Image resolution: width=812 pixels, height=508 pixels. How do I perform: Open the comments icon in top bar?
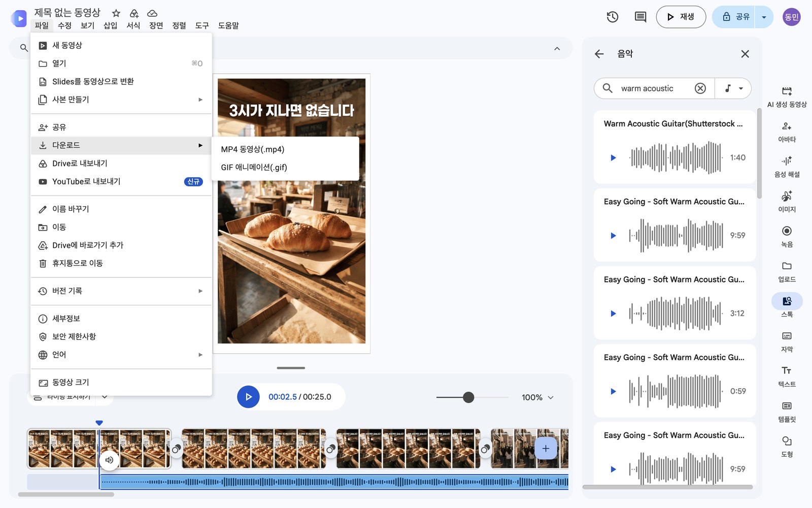pos(640,17)
